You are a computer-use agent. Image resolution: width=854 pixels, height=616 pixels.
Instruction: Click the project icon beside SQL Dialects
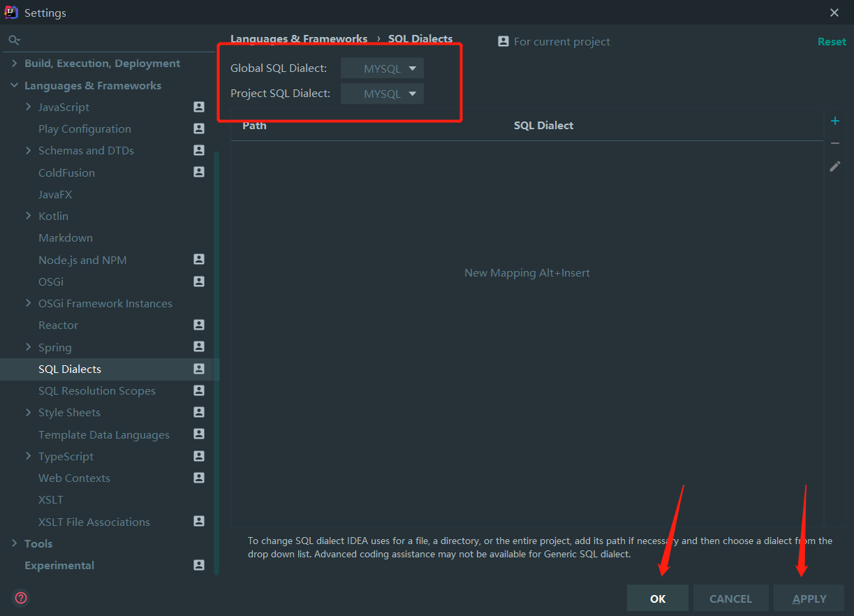coord(199,369)
